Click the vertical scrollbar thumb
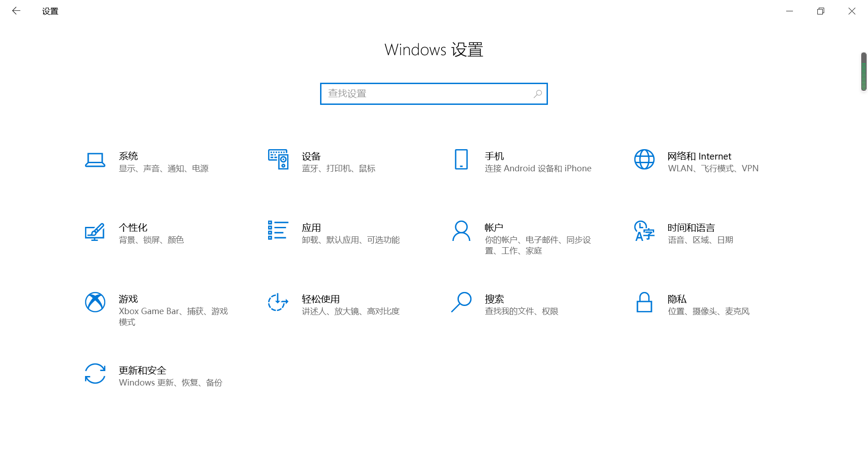Viewport: 868px width, 461px height. point(863,71)
